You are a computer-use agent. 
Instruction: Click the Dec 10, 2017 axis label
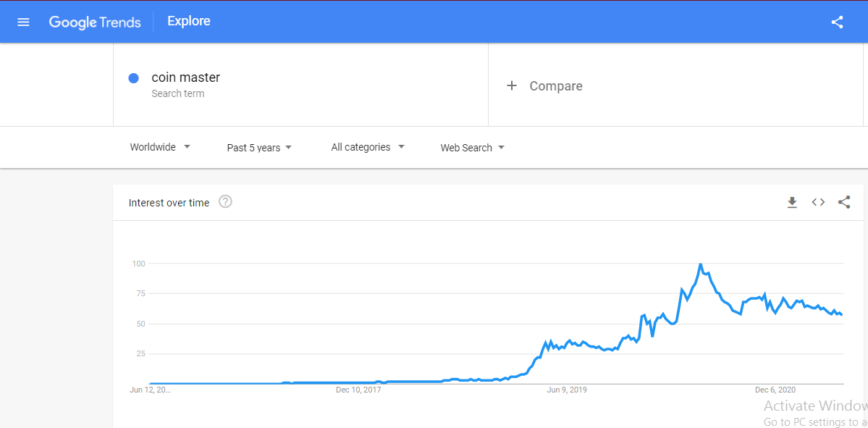[359, 390]
